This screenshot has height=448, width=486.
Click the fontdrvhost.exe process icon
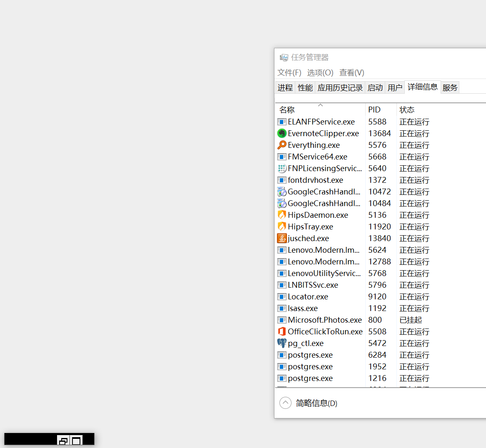pyautogui.click(x=282, y=180)
